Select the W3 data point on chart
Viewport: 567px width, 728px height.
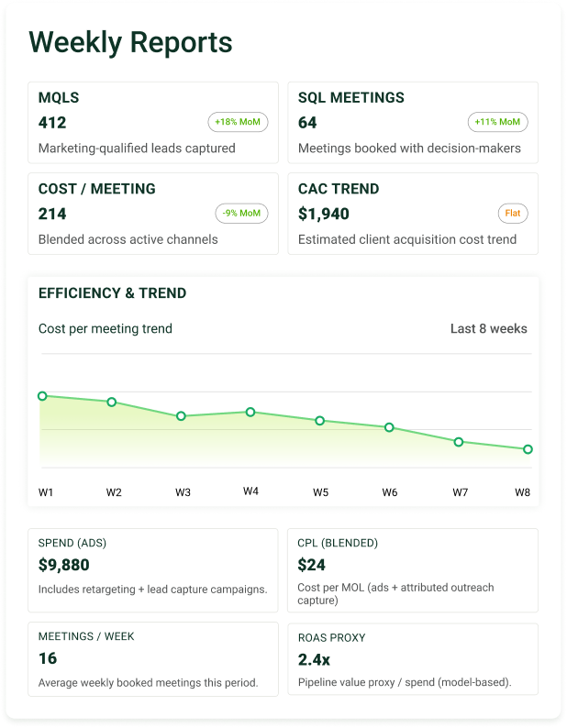[x=181, y=416]
